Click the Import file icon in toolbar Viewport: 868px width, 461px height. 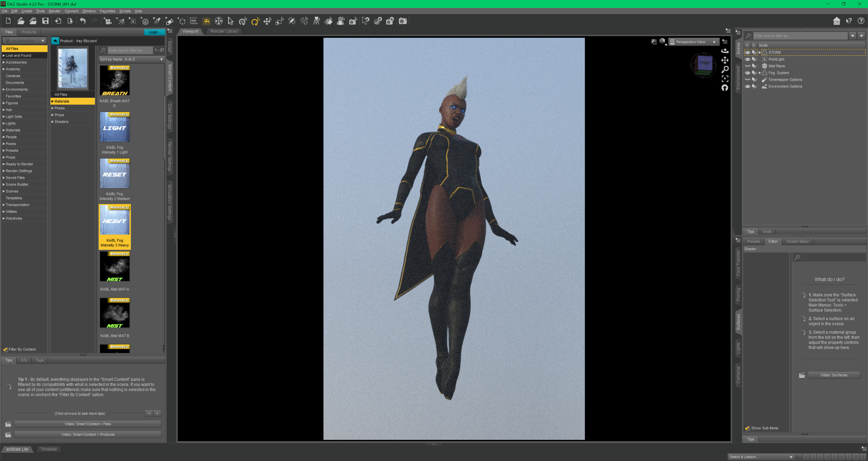tap(58, 21)
